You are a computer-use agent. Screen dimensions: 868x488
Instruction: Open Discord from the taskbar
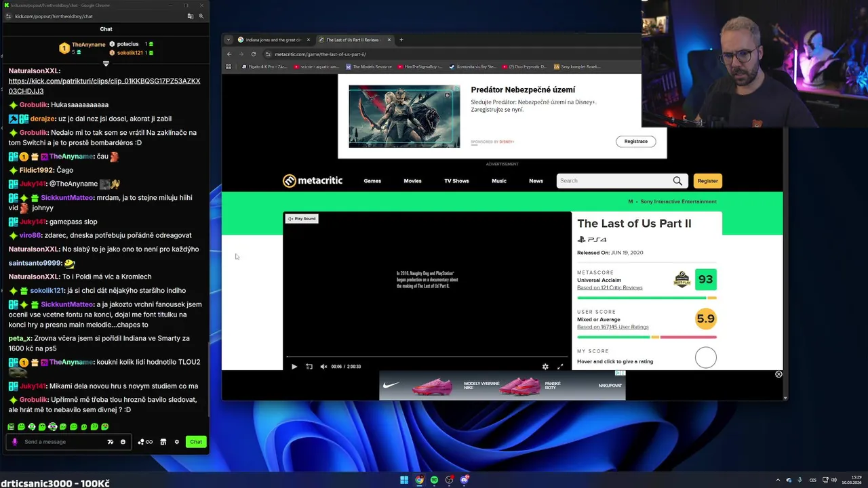(x=465, y=480)
